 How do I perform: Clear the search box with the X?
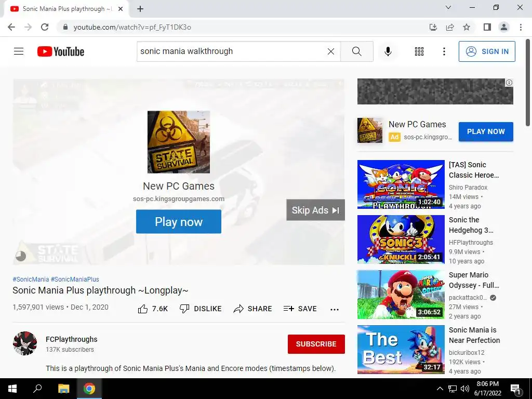point(331,51)
